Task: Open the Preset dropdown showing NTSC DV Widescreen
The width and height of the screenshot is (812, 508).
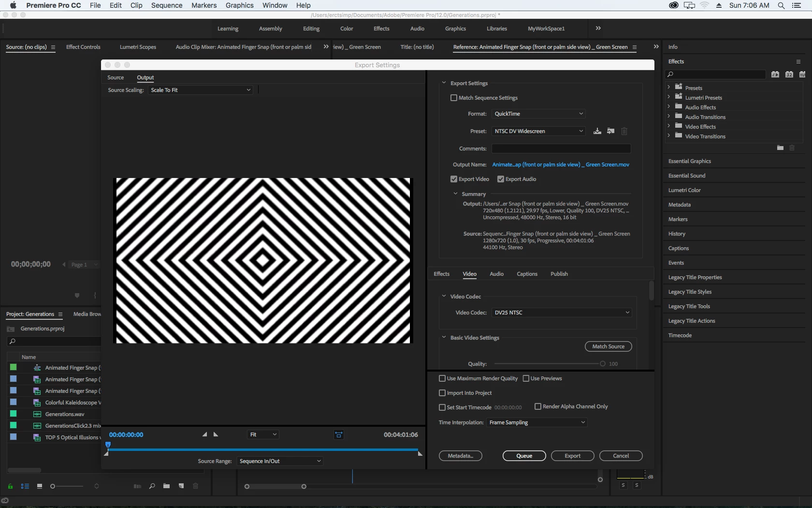Action: 538,131
